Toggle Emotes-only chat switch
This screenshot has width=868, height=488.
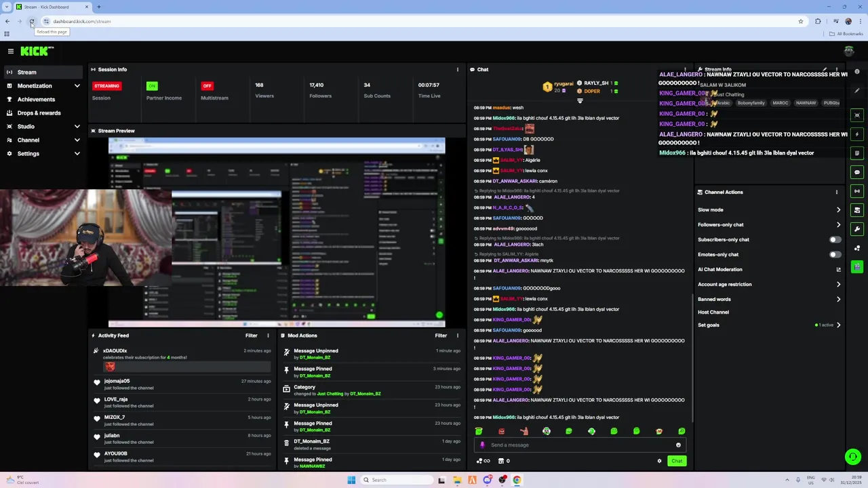point(835,255)
